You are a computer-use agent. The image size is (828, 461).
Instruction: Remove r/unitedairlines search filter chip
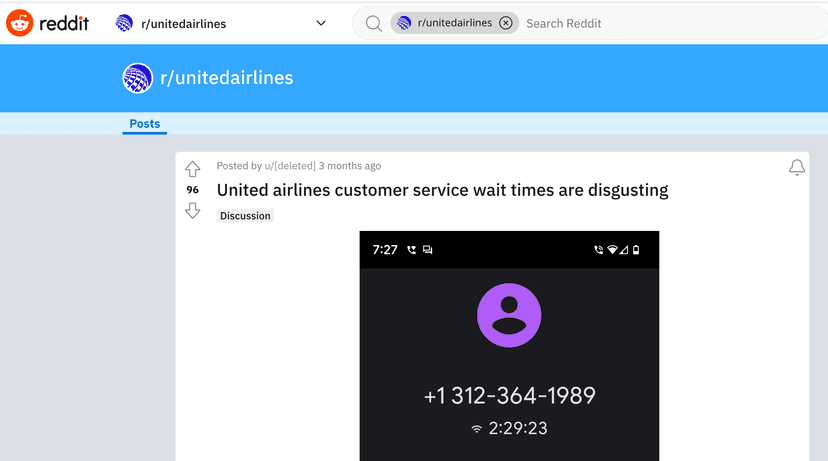(505, 23)
